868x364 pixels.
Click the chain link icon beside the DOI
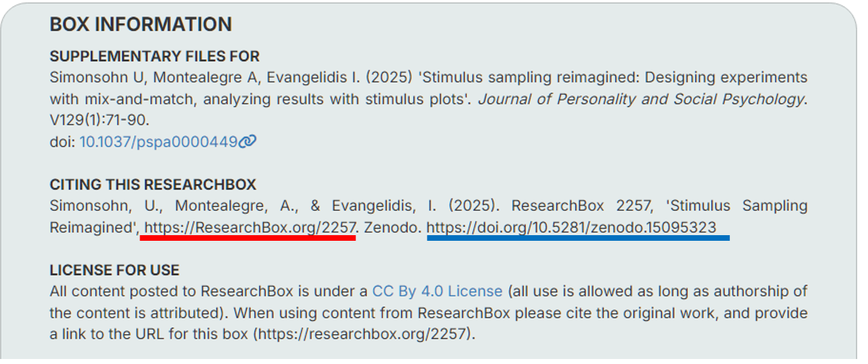pos(248,142)
